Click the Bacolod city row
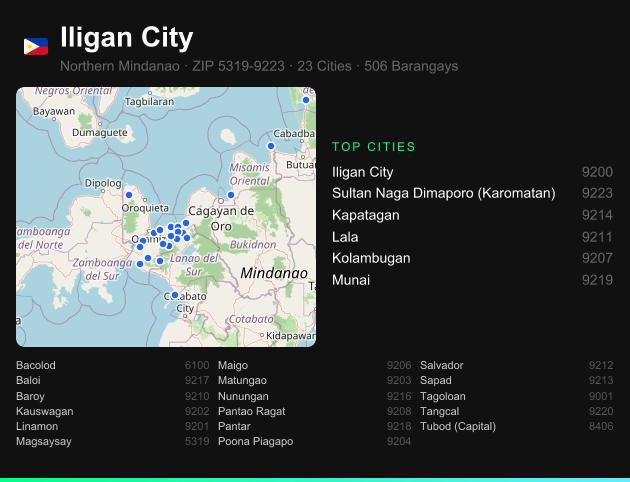The width and height of the screenshot is (630, 482). click(112, 365)
